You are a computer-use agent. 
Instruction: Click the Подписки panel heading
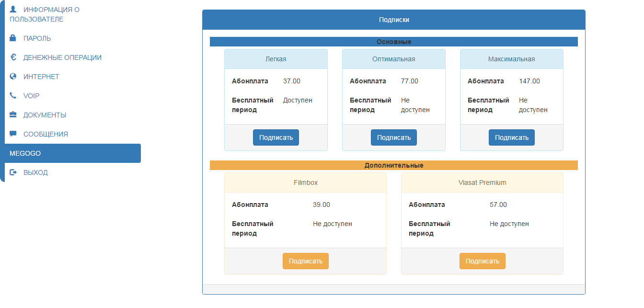(x=394, y=20)
